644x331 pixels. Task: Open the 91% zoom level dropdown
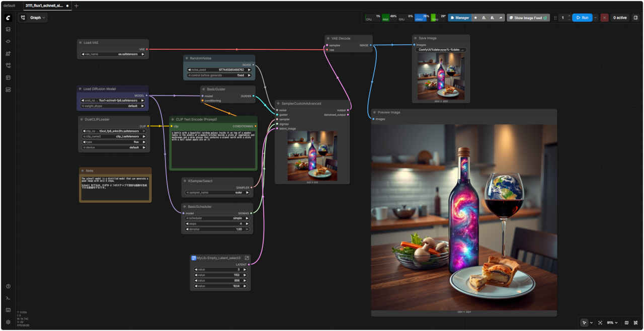coord(612,322)
